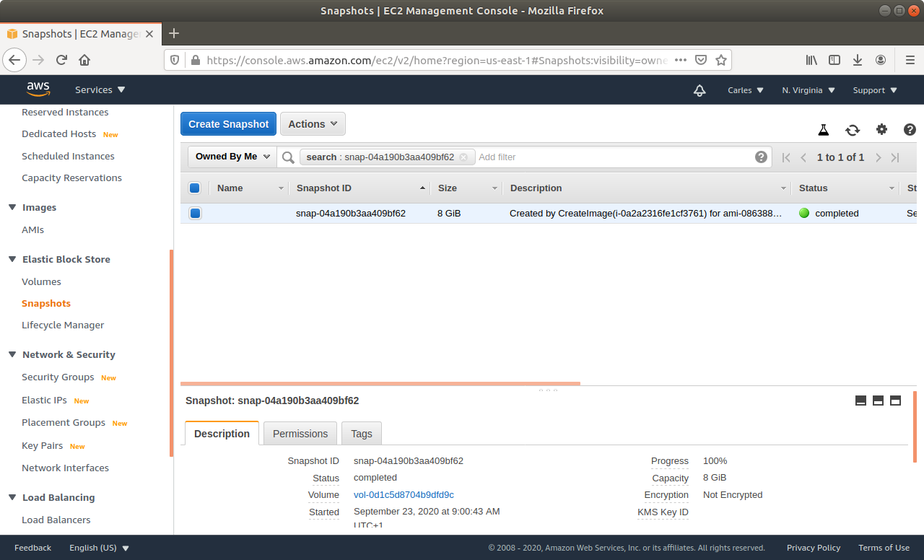Go back in Firefox
The image size is (924, 560).
pyautogui.click(x=14, y=60)
